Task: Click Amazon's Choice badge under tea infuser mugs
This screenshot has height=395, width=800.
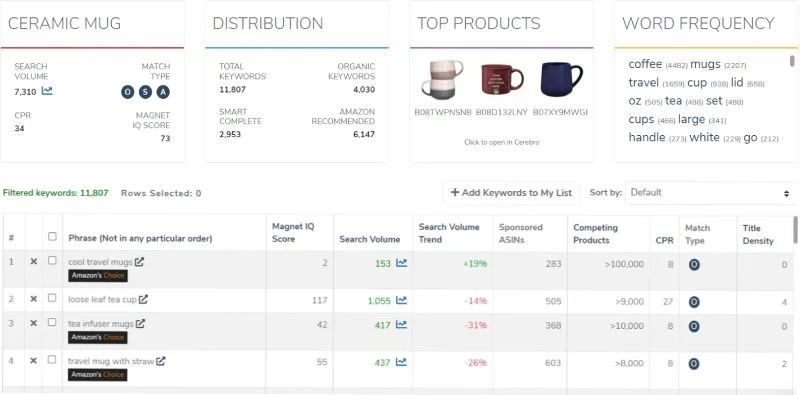Action: coord(97,337)
